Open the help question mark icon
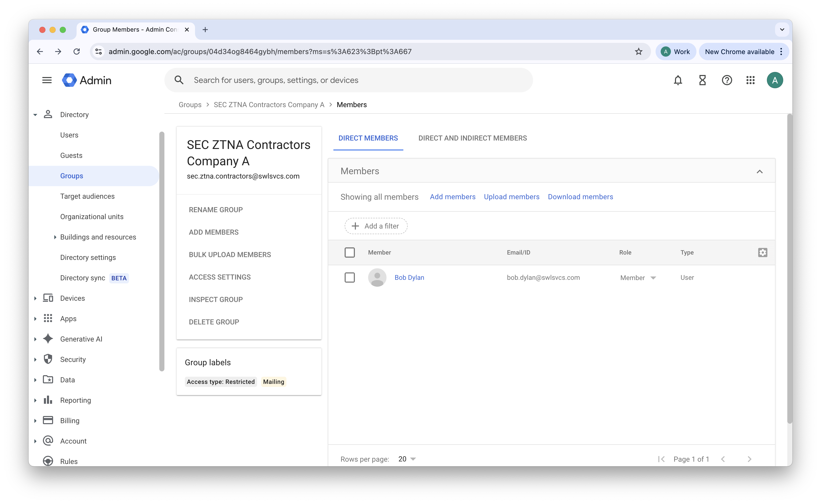The width and height of the screenshot is (821, 504). pos(727,80)
